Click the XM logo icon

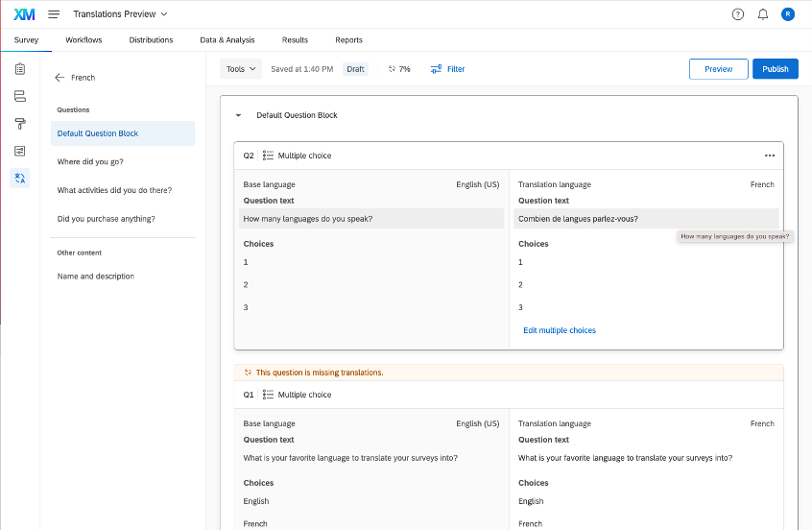pos(24,14)
